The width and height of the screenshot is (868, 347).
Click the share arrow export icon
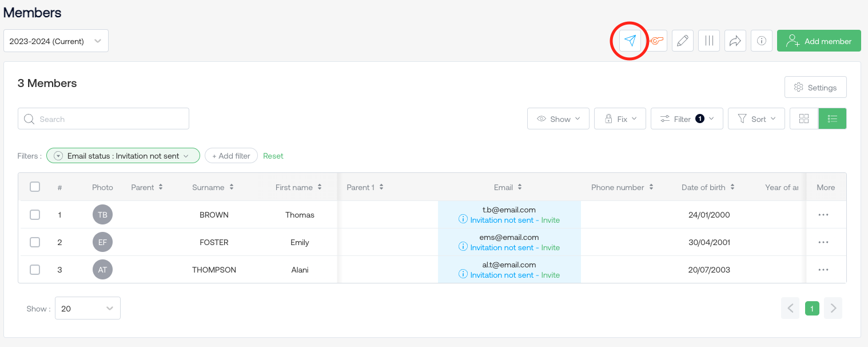735,41
